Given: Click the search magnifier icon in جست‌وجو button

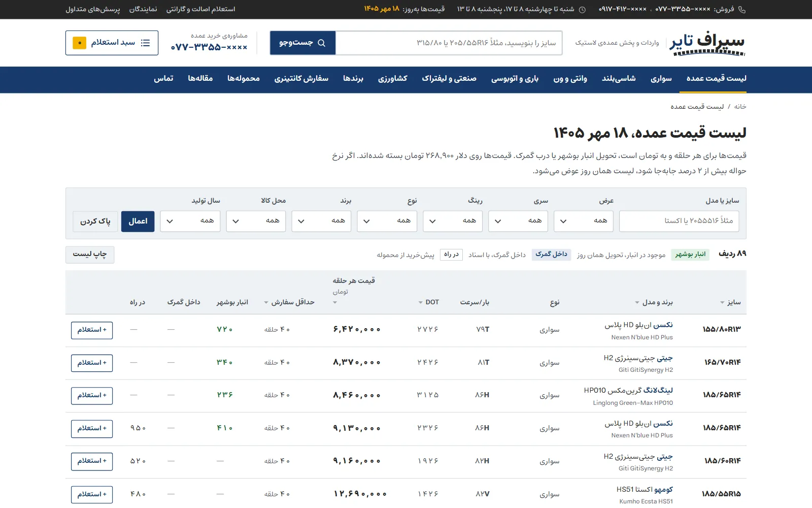Looking at the screenshot, I should coord(321,43).
